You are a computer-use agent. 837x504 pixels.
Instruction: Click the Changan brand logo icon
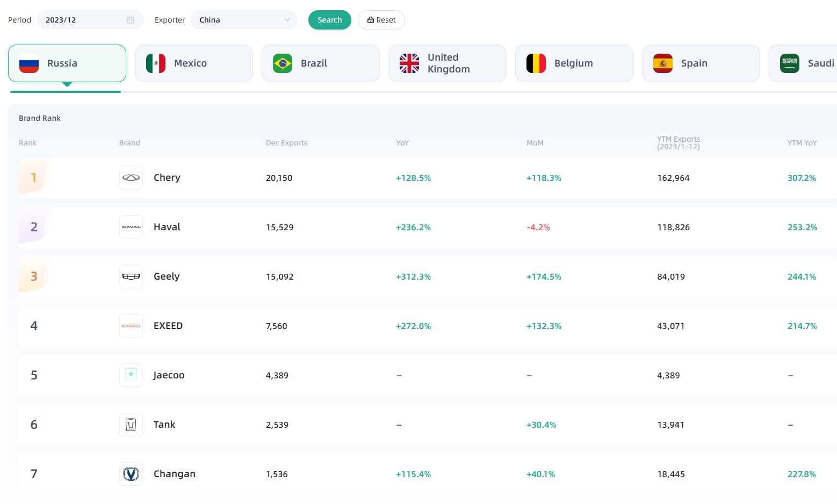pyautogui.click(x=131, y=474)
